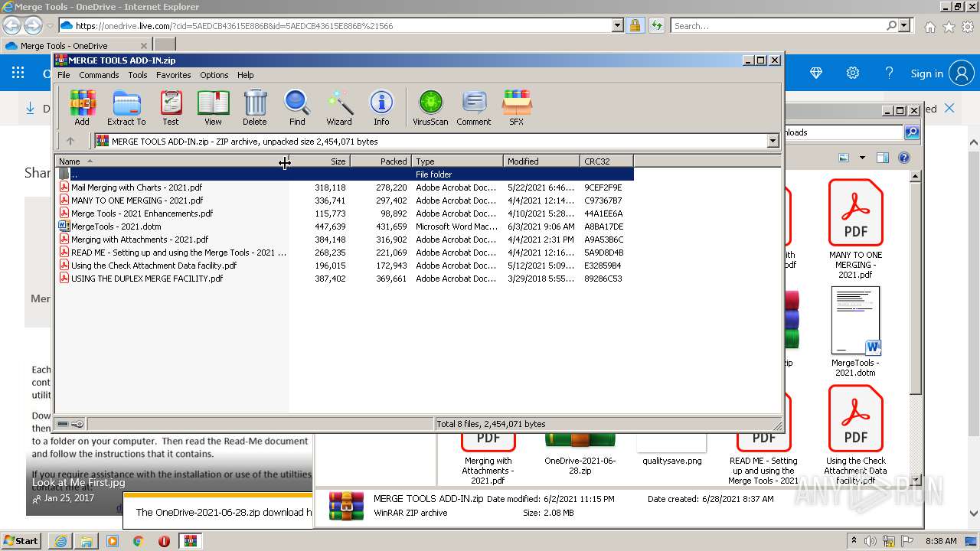Viewport: 980px width, 551px height.
Task: Sort by the Size column header
Action: (x=319, y=161)
